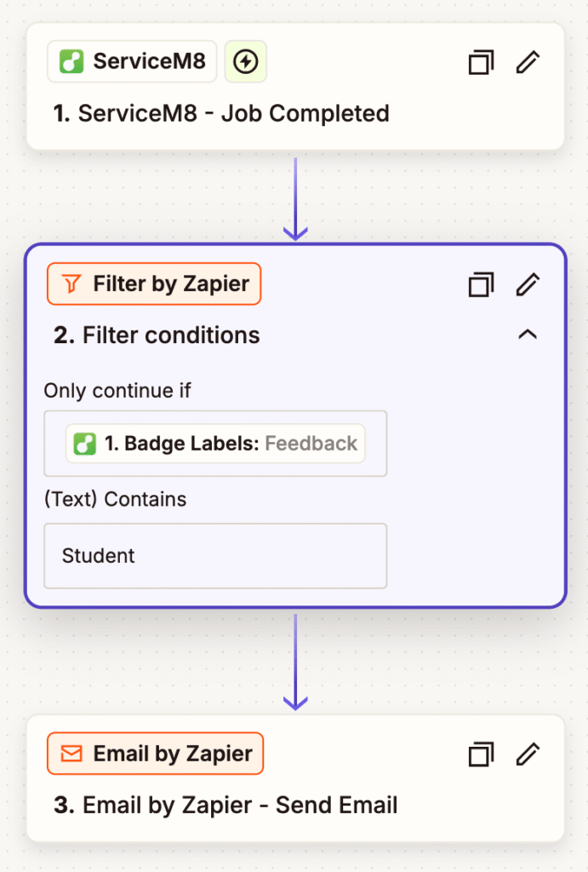
Task: Click arrow connector between ServiceM8 and Filter
Action: click(x=295, y=198)
